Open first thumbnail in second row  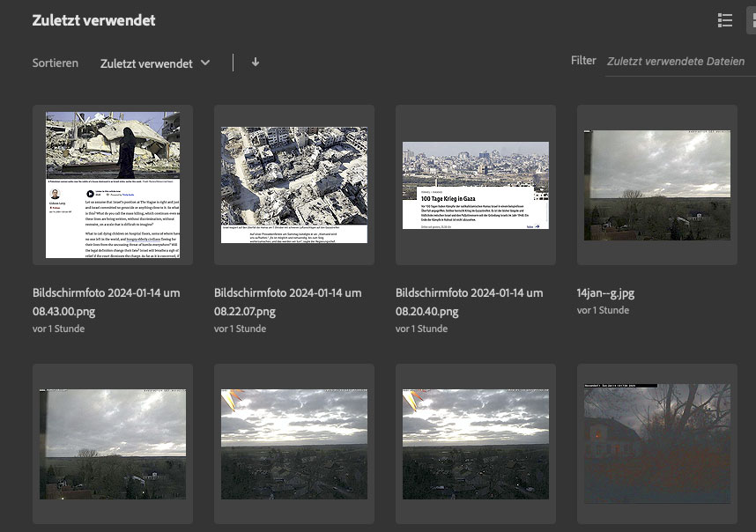point(113,444)
